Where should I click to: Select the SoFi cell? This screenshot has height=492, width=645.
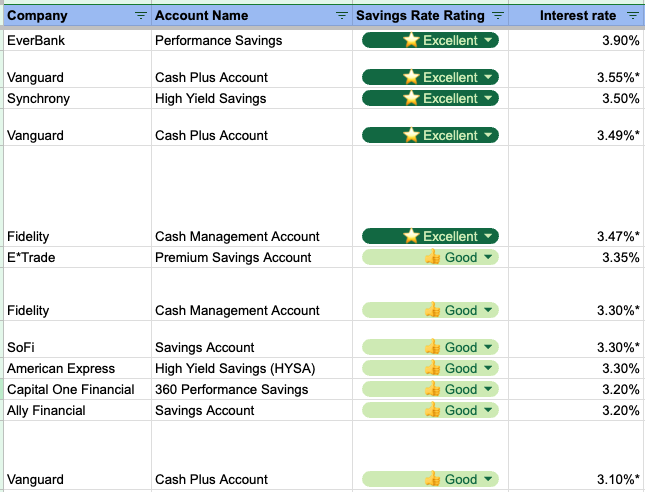[77, 339]
